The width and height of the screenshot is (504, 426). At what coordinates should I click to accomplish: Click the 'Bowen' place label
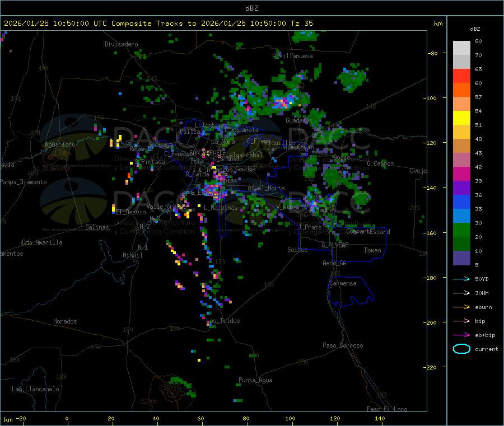[x=373, y=250]
